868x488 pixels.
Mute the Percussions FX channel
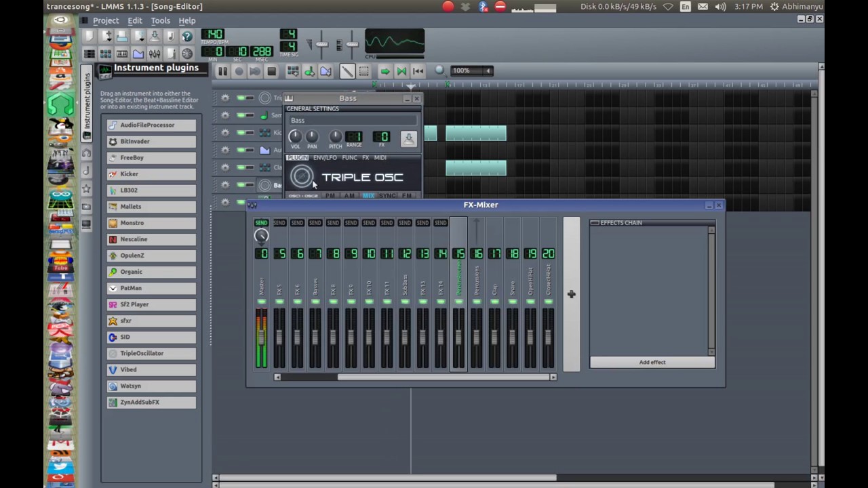[x=477, y=302]
